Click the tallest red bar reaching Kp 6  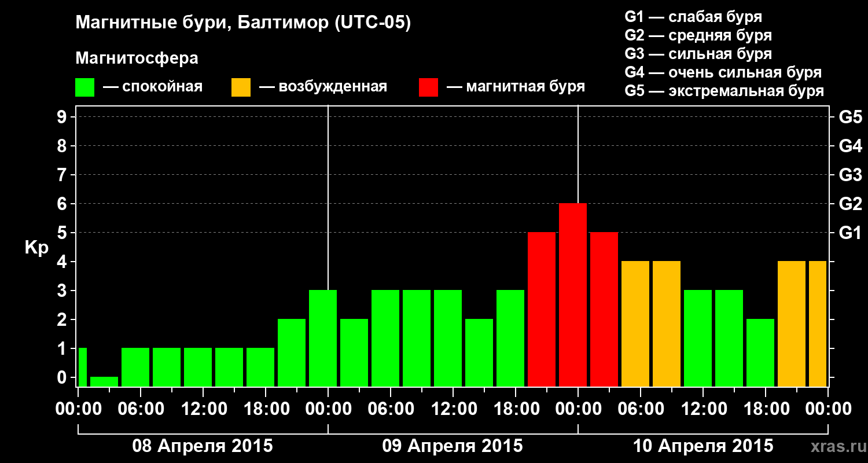(573, 295)
